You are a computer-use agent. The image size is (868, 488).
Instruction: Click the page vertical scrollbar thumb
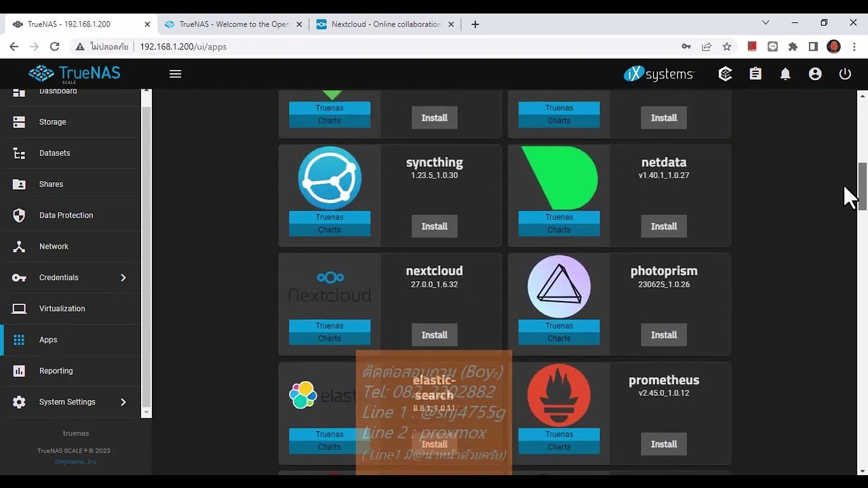click(x=863, y=186)
